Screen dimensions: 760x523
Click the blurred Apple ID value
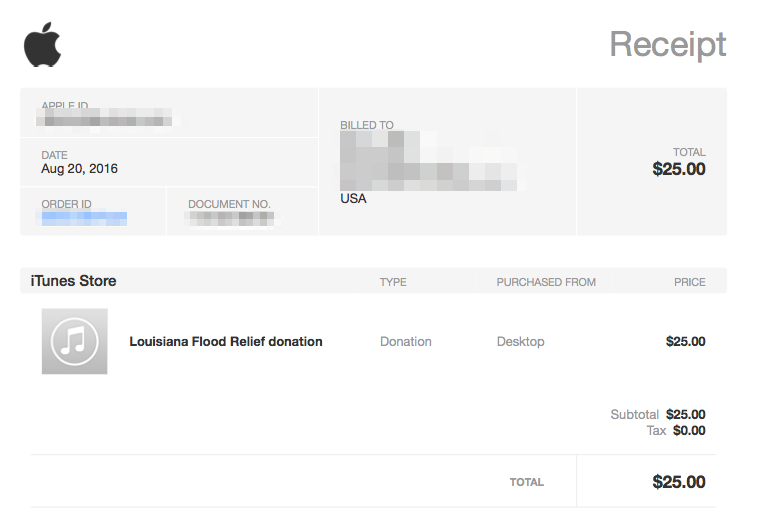coord(104,118)
